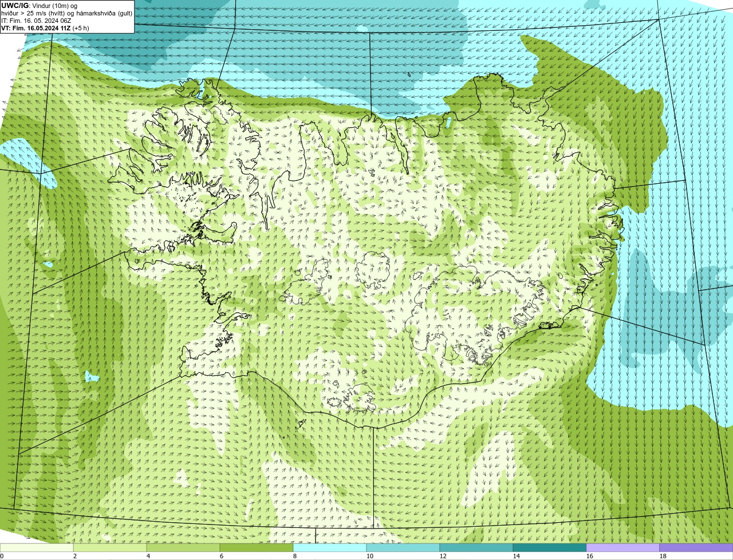The width and height of the screenshot is (733, 560).
Task: Click the teal 12–14 m/s legend swatch
Action: tap(476, 548)
